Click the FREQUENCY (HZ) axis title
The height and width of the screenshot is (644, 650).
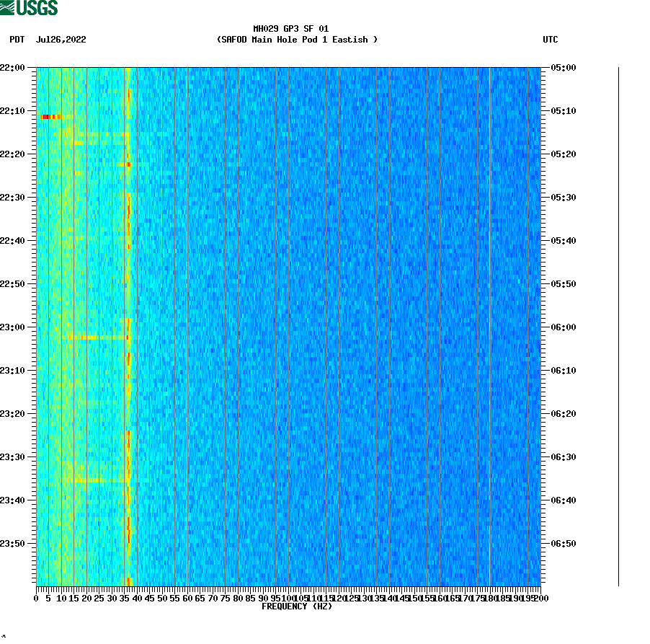296,606
